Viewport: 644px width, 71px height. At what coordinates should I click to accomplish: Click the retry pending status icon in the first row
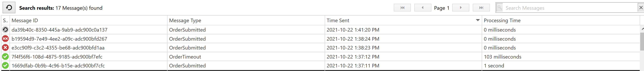5,30
